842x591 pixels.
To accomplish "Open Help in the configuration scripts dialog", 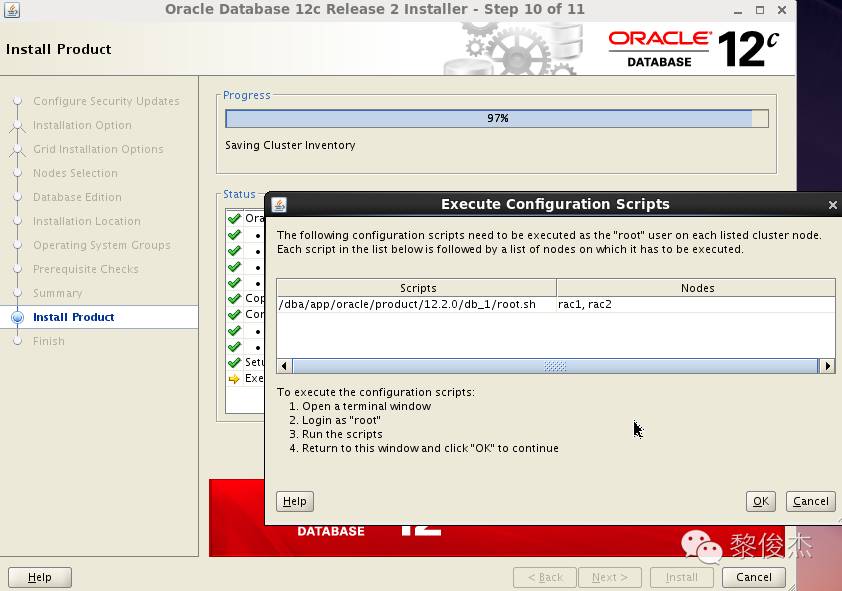I will point(295,501).
